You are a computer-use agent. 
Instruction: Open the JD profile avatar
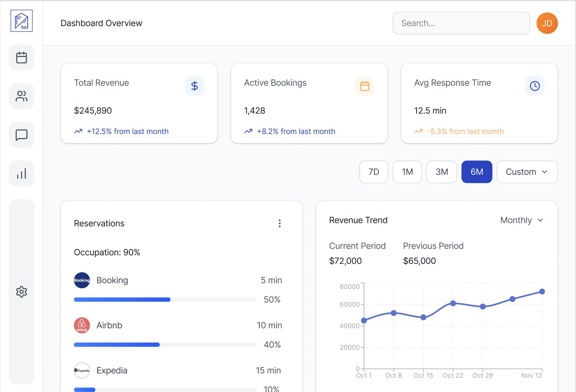[547, 23]
